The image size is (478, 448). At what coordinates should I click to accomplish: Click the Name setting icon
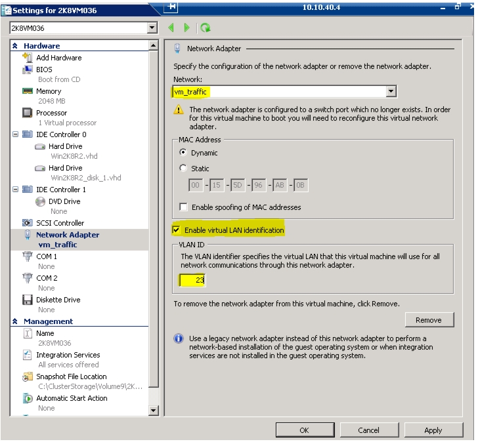28,333
